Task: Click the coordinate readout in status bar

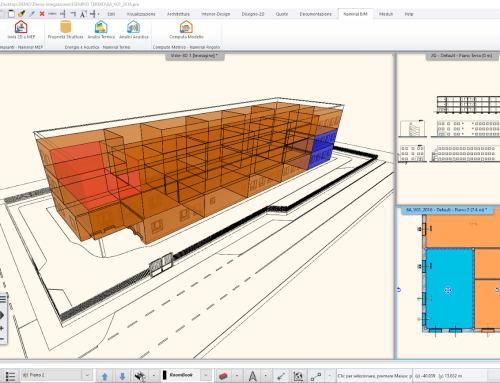Action: 438,376
